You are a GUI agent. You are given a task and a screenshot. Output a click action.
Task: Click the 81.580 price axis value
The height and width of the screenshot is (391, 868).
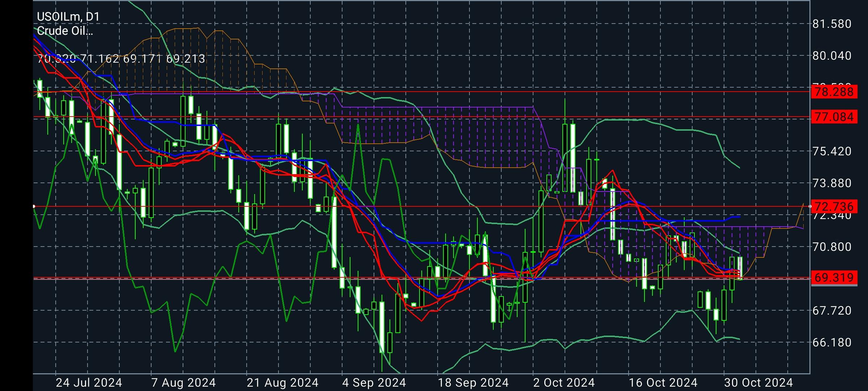[832, 24]
